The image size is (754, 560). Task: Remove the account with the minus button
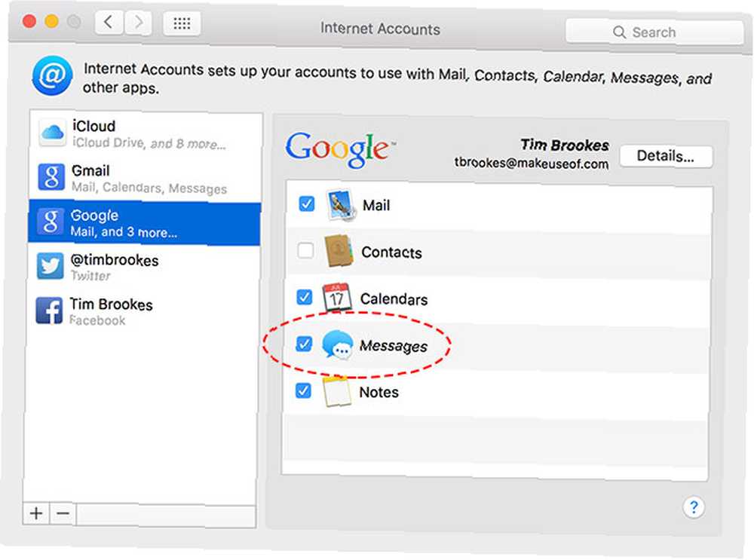63,514
